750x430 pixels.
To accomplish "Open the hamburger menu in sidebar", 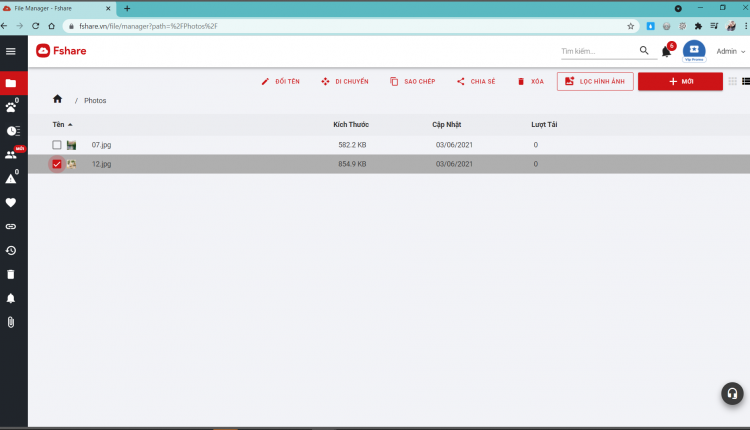I will (11, 51).
